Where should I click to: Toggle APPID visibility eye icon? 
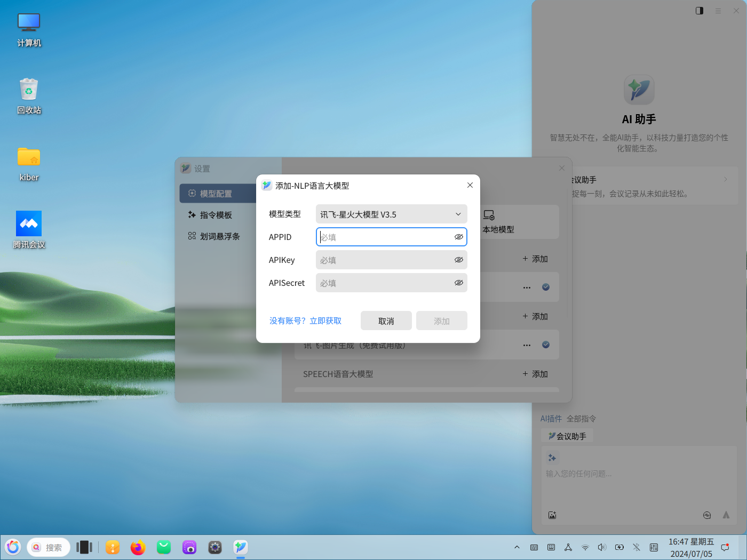[458, 237]
